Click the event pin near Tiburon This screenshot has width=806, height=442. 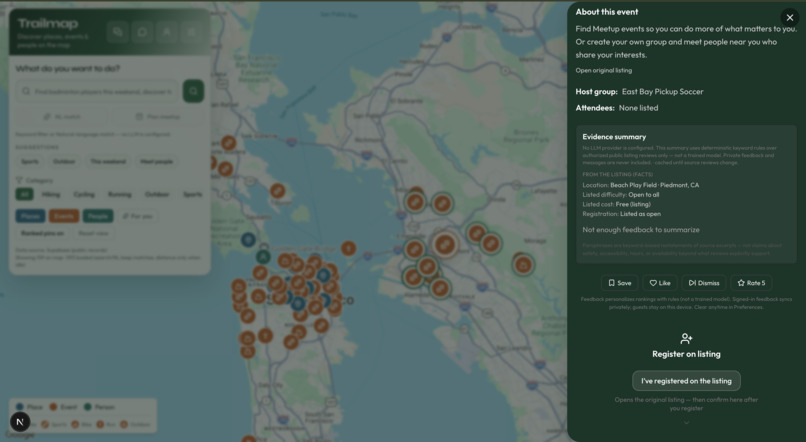click(x=278, y=191)
